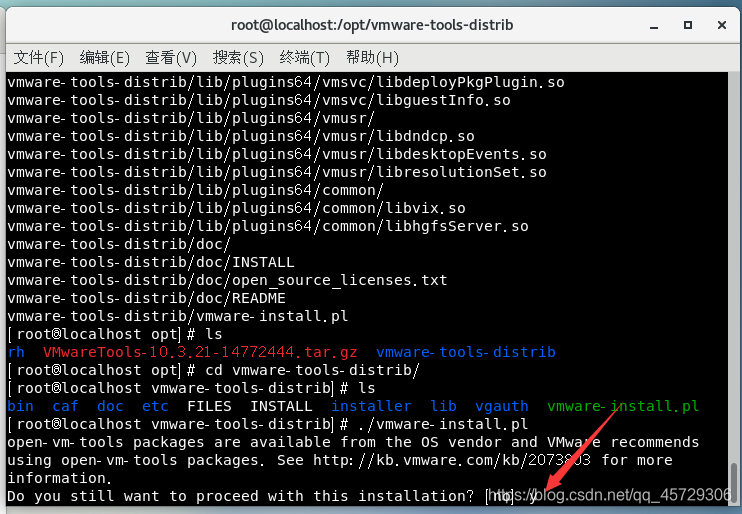Open the 查看(V) menu
This screenshot has width=742, height=514.
171,58
